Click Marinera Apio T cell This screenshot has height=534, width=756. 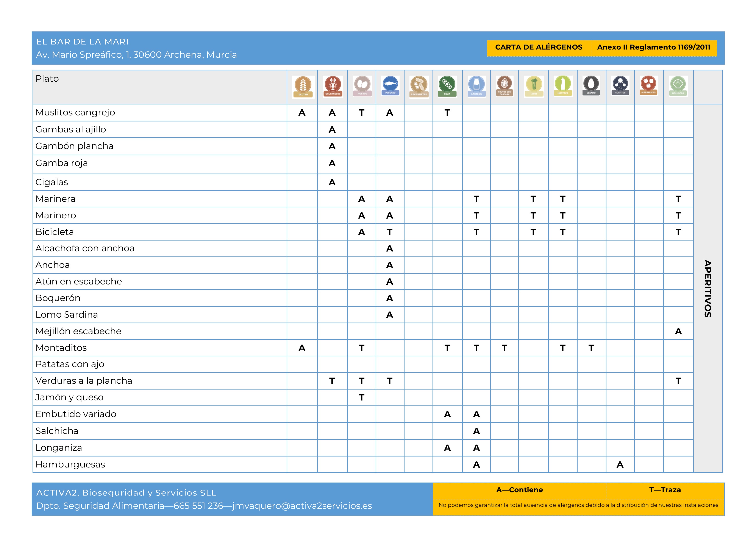click(x=533, y=199)
